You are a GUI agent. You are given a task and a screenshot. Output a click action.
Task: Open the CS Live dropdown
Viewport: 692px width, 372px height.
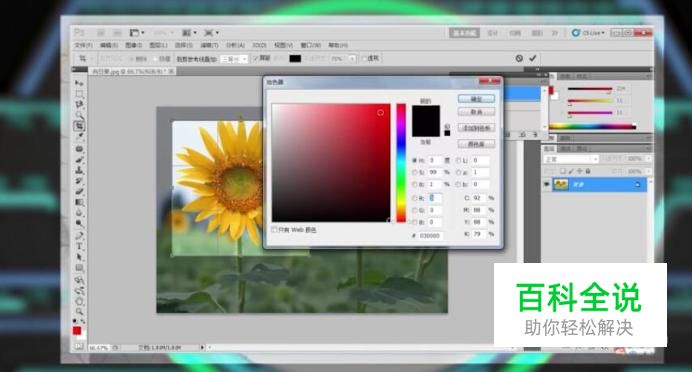click(588, 33)
